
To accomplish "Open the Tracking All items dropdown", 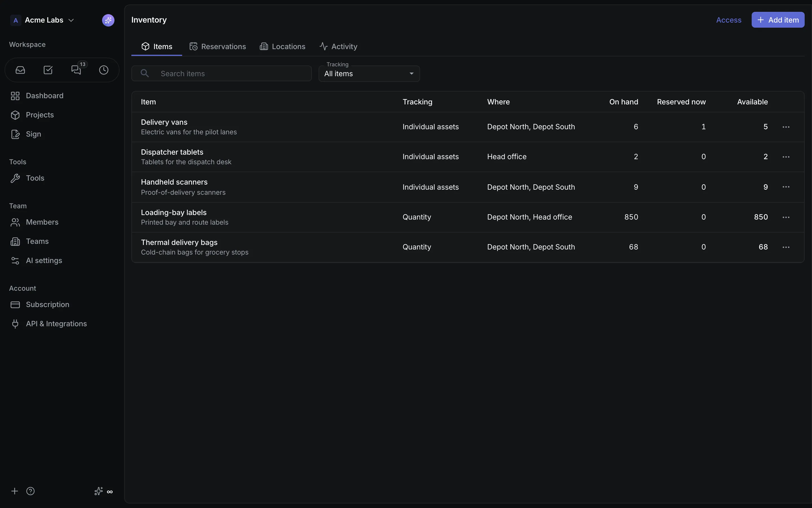I will coord(369,74).
